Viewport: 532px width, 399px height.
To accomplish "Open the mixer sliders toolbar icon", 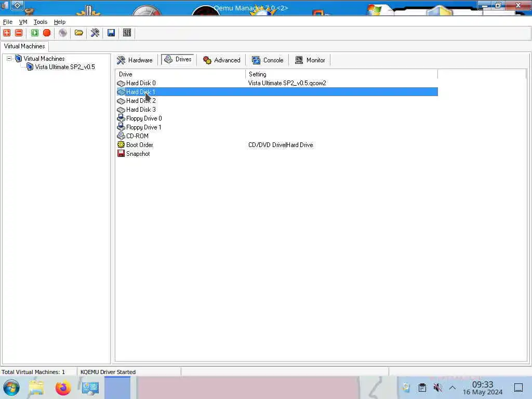I will click(x=127, y=33).
